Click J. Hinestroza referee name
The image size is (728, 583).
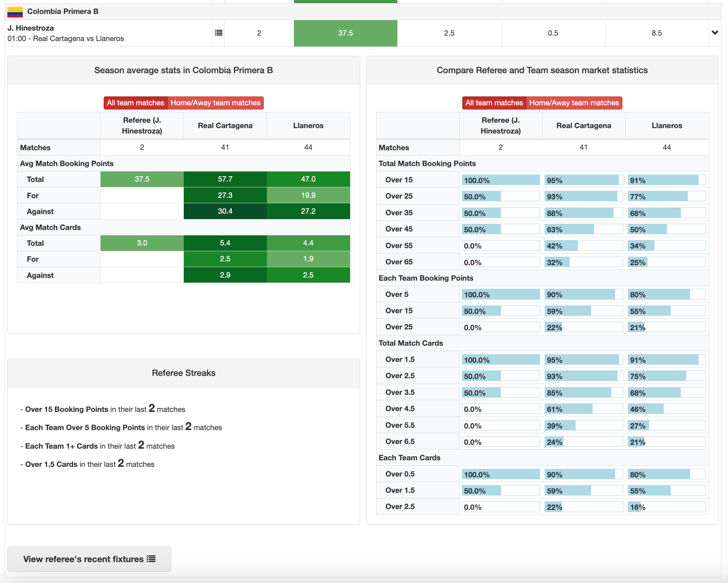[31, 28]
